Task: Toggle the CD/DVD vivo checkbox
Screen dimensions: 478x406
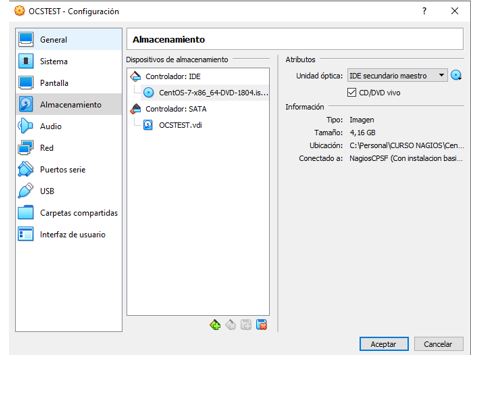Action: pos(352,93)
